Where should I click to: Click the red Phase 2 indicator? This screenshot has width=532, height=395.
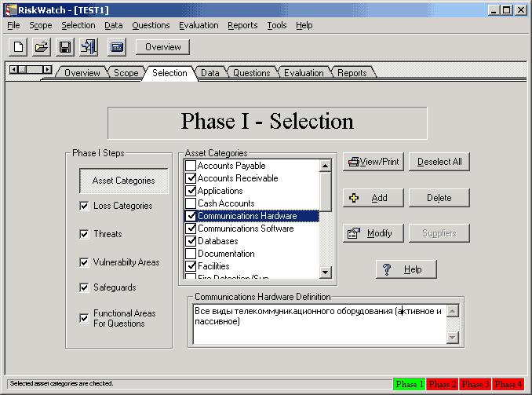point(443,384)
